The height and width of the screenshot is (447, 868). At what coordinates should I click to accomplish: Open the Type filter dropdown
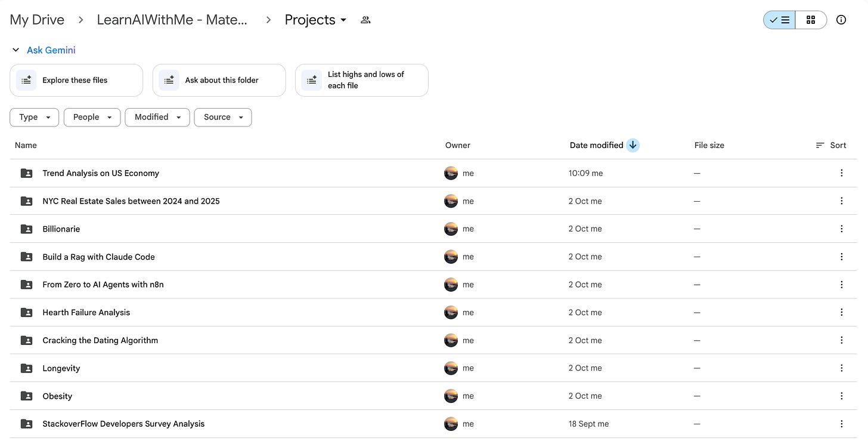click(34, 117)
